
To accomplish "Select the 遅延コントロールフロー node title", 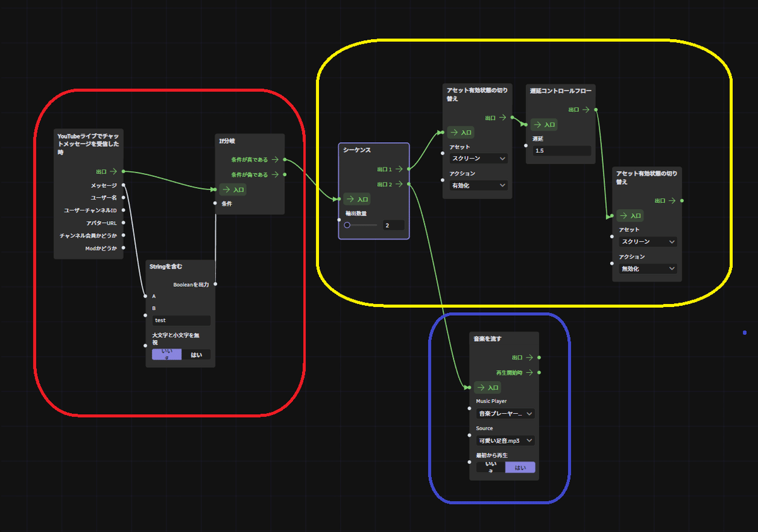I will coord(561,91).
